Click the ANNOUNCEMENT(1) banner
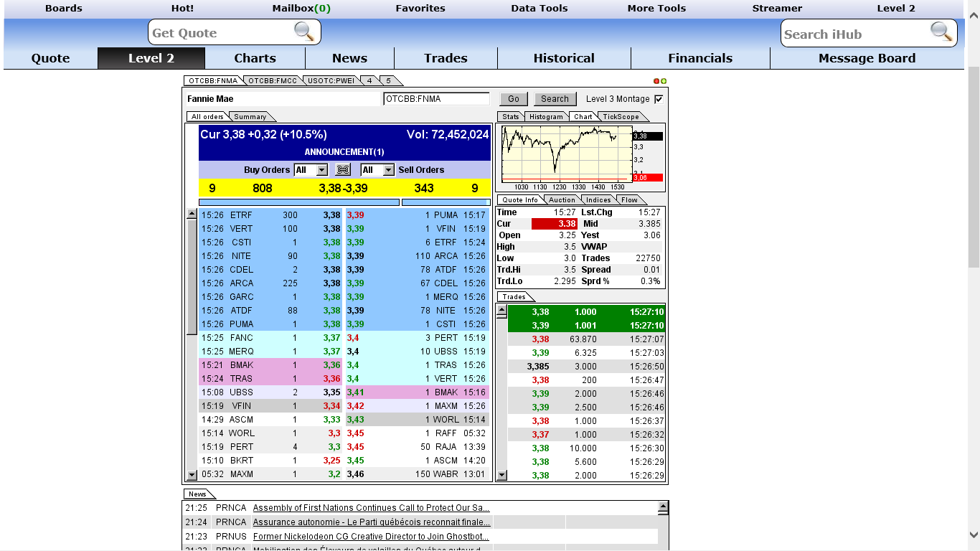The width and height of the screenshot is (980, 551). (x=344, y=152)
